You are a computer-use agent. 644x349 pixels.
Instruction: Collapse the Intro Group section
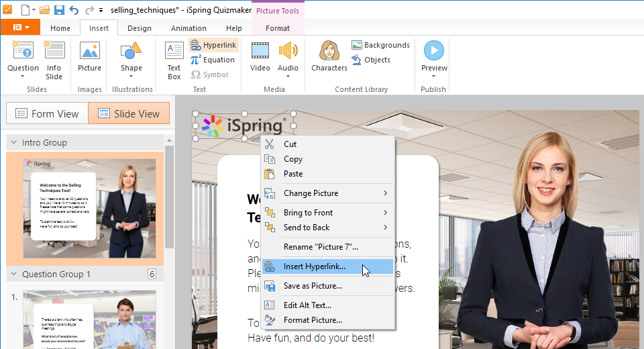(x=13, y=142)
